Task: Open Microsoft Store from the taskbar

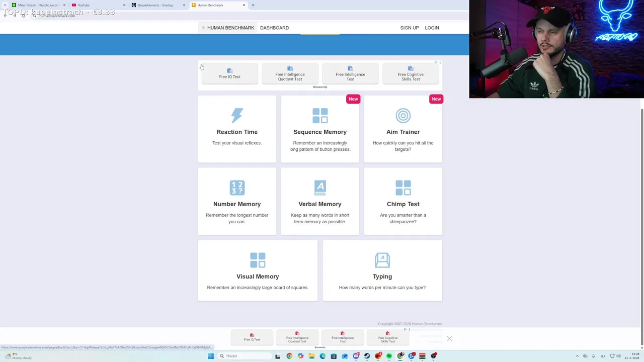Action: (x=334, y=356)
